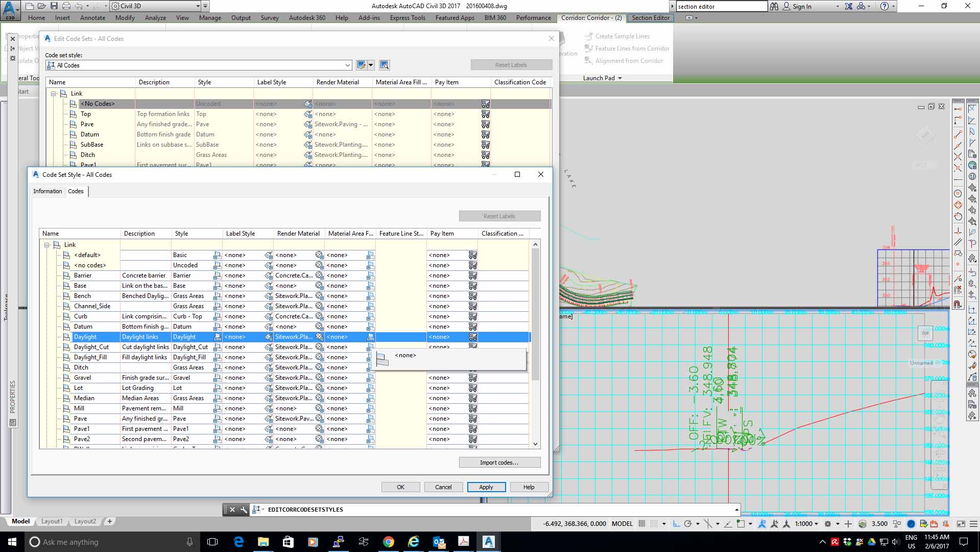Switch to the Information tab

(x=47, y=191)
